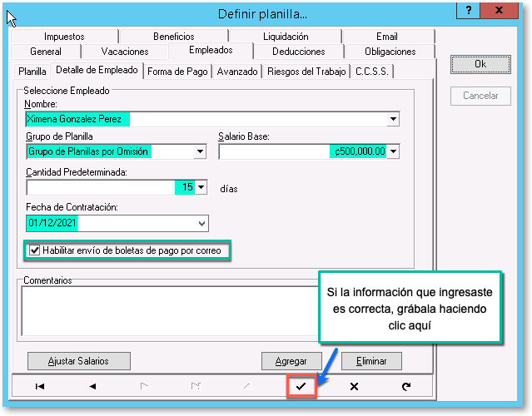Screen dimensions: 532x416
Task: Go to next record arrow
Action: point(144,386)
